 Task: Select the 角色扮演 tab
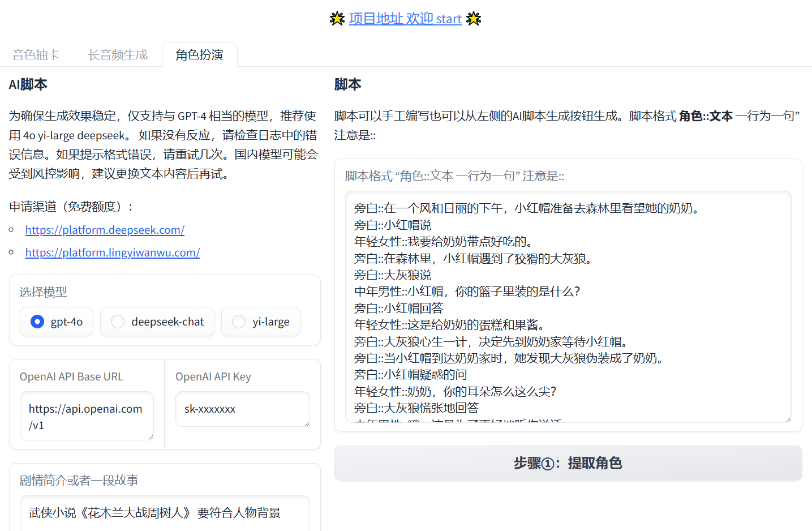199,54
